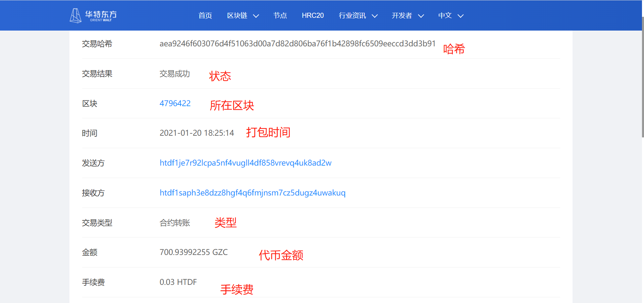The image size is (644, 303).
Task: Select the transaction hash value text
Action: tap(298, 43)
